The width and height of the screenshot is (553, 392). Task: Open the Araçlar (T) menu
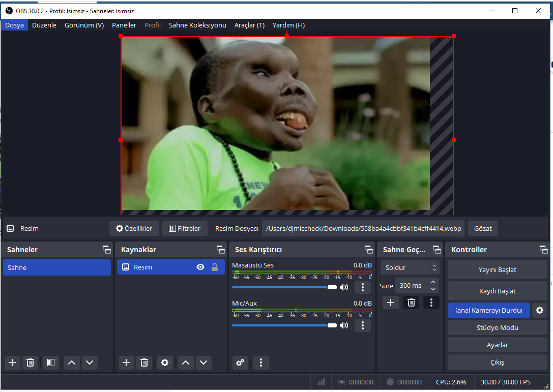[249, 25]
